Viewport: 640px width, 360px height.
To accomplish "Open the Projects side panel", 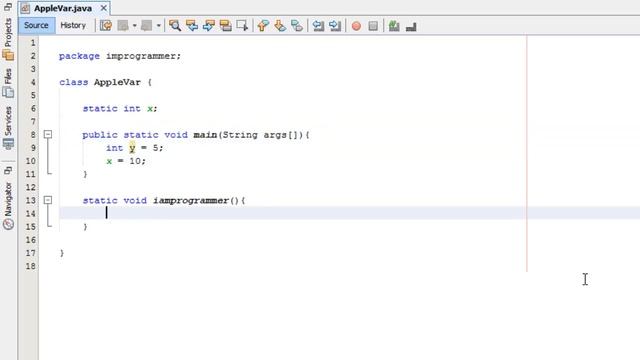I will click(x=8, y=39).
